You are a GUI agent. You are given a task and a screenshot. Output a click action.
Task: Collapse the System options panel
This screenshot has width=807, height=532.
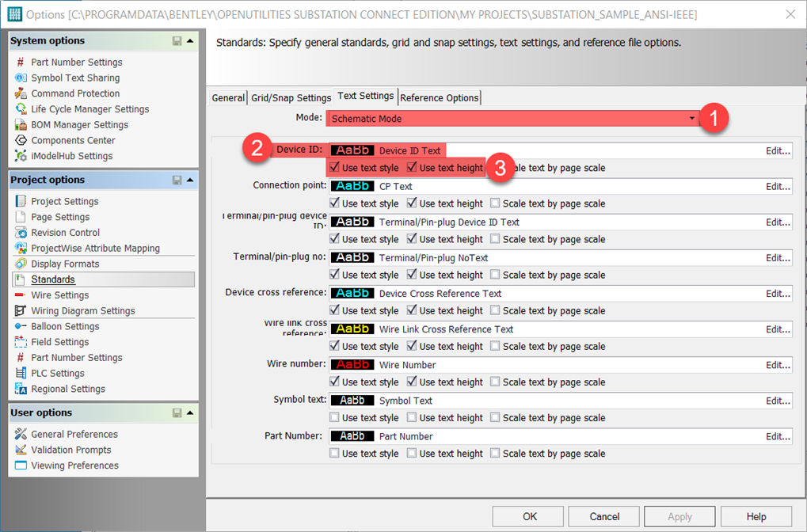[x=191, y=40]
